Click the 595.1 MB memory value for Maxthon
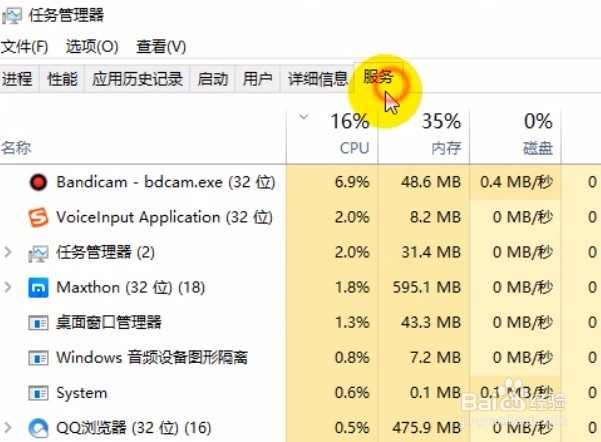The image size is (601, 442). click(427, 288)
